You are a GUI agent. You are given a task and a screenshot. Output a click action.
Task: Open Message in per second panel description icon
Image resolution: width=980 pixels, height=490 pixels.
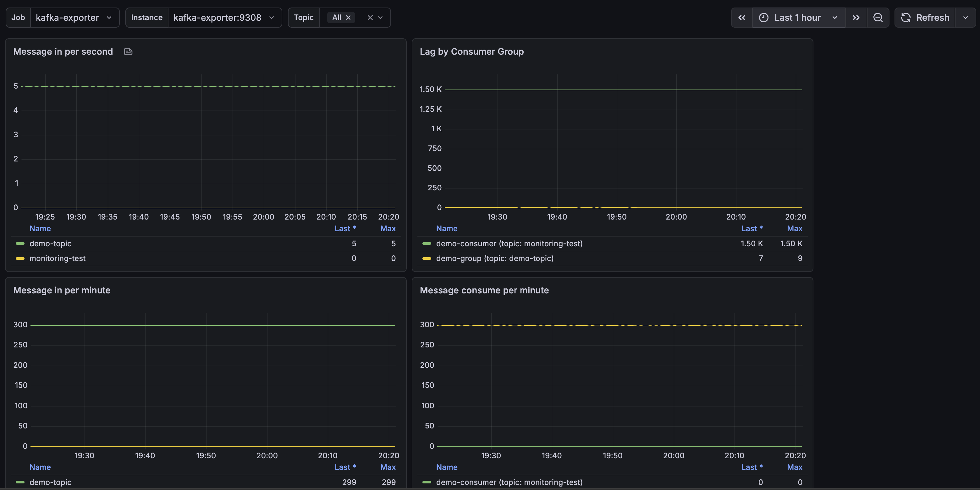[128, 52]
